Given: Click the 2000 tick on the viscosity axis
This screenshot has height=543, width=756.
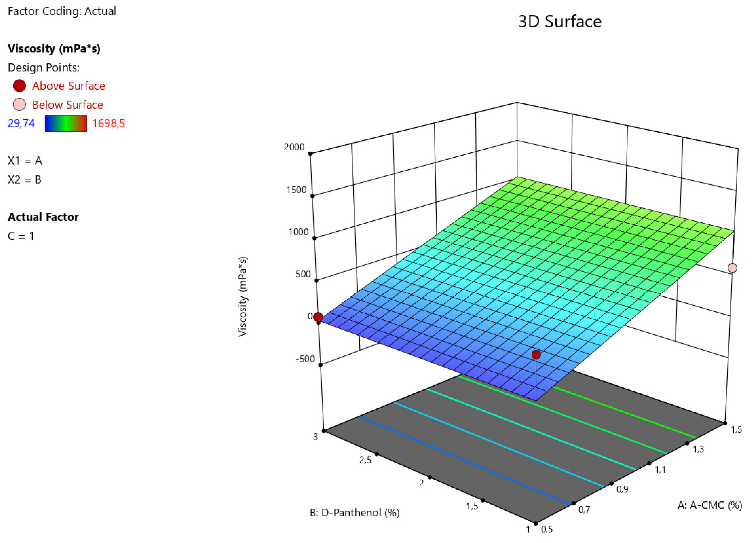Looking at the screenshot, I should point(294,147).
